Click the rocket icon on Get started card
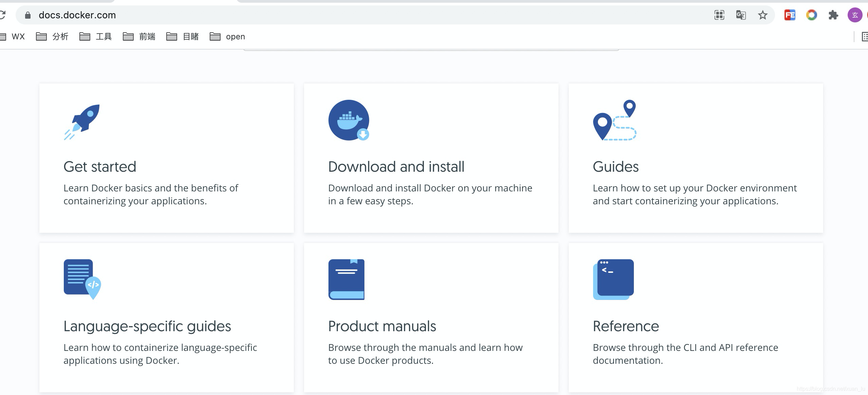This screenshot has width=868, height=395. [x=82, y=122]
